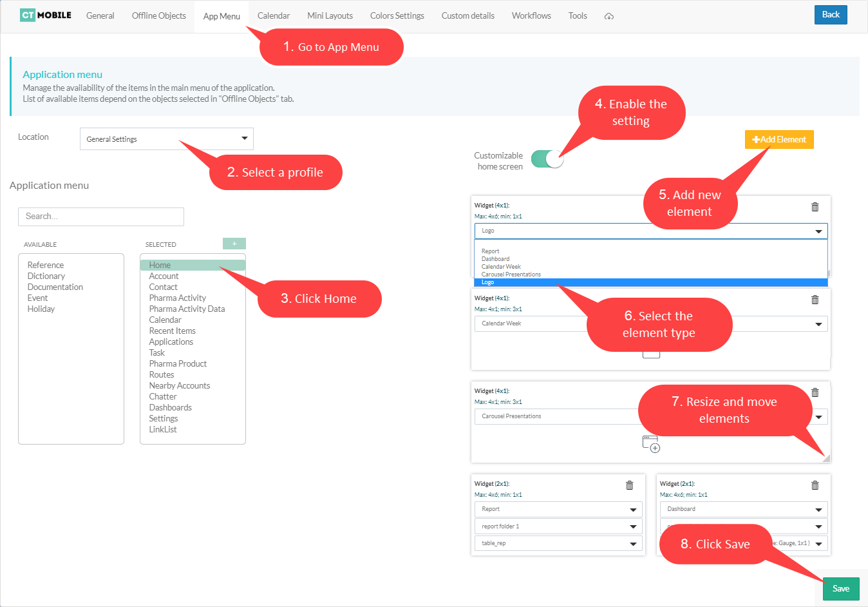Expand the Calendar Week widget type dropdown

coord(818,324)
